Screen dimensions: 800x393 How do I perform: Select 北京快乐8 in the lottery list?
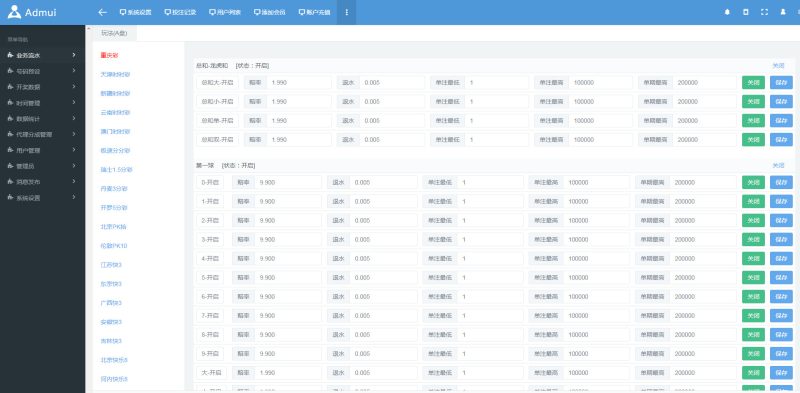pyautogui.click(x=114, y=360)
